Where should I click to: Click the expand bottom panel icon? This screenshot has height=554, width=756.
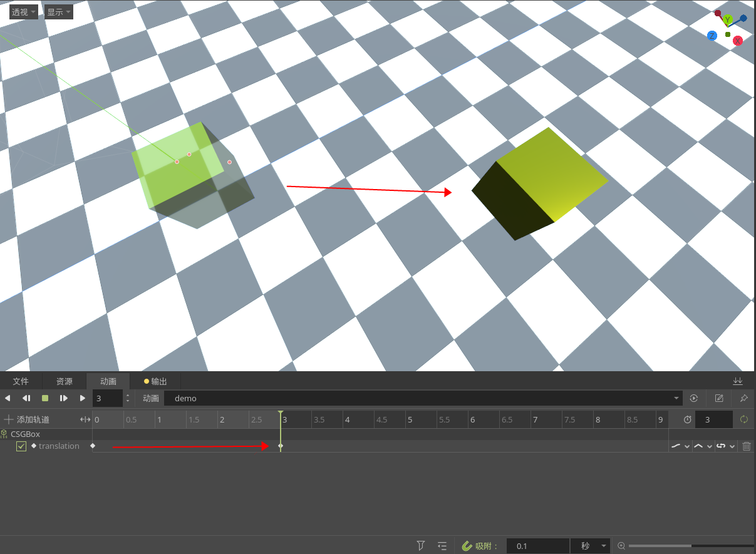738,381
